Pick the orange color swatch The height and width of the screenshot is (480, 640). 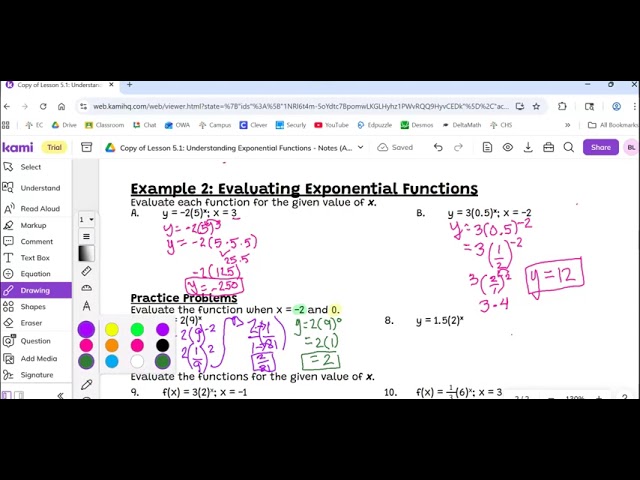(x=112, y=345)
